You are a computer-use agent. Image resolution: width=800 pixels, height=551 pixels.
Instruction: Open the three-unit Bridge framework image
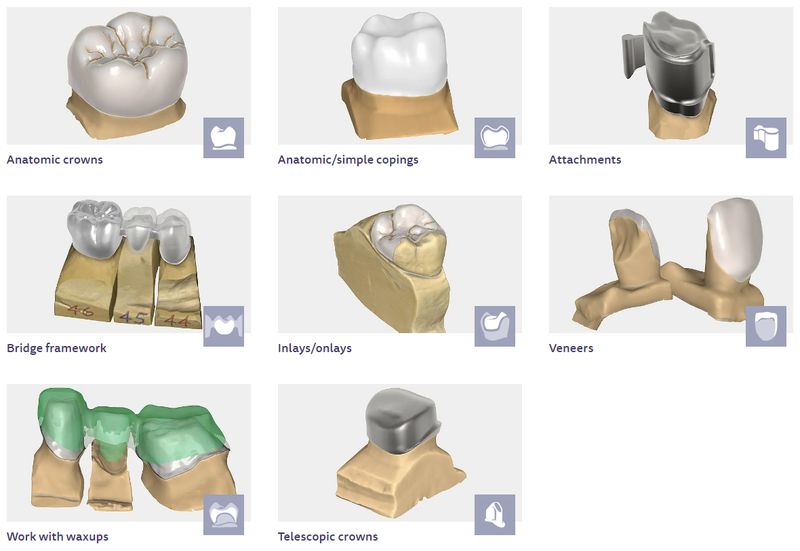click(129, 264)
